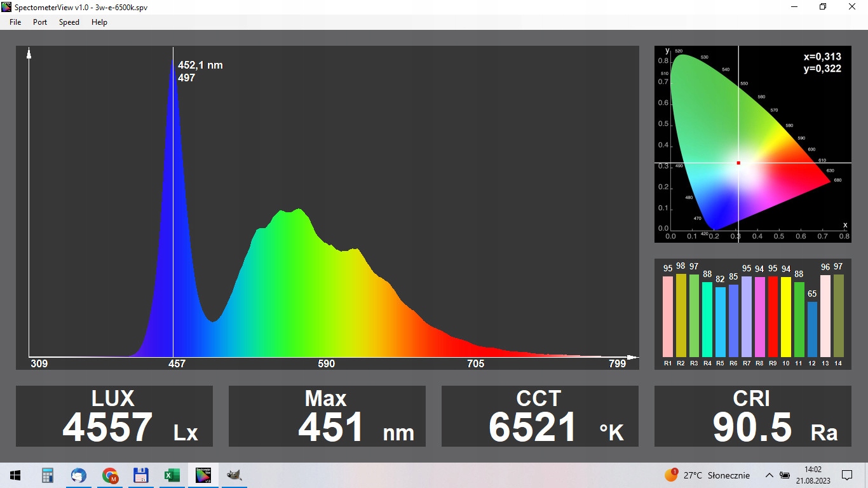Click the pale CRI bar numbered 13
This screenshot has height=488, width=868.
825,316
